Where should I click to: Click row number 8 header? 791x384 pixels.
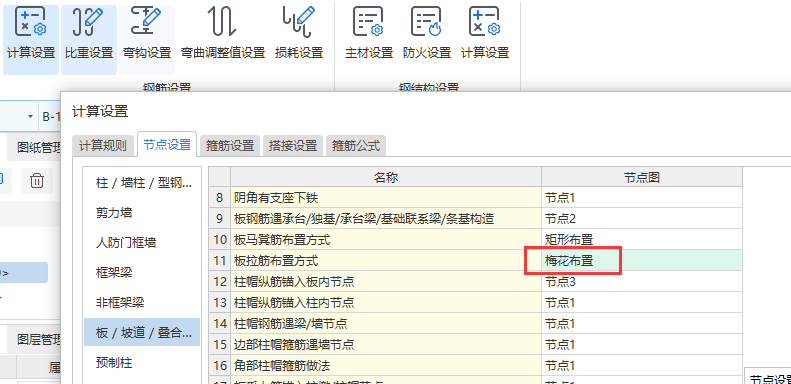coord(219,197)
